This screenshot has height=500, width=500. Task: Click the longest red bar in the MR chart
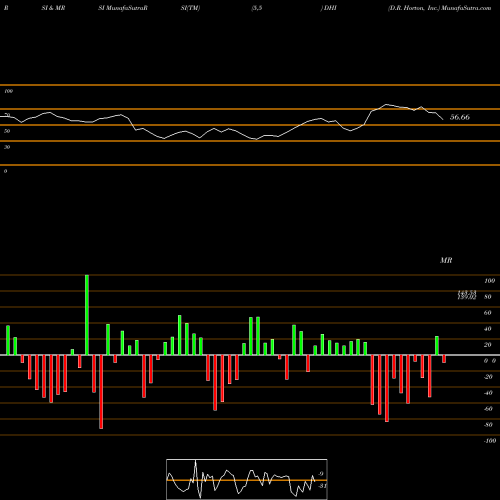[101, 392]
